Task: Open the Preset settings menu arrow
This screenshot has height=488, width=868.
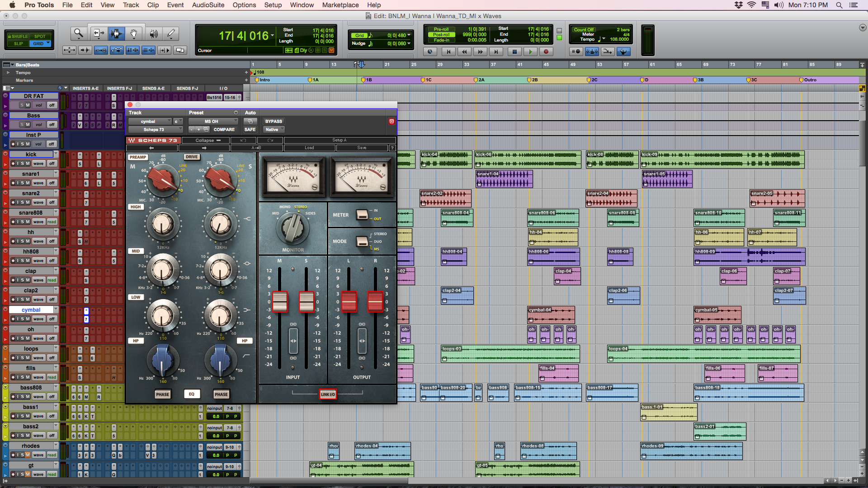Action: (236, 113)
